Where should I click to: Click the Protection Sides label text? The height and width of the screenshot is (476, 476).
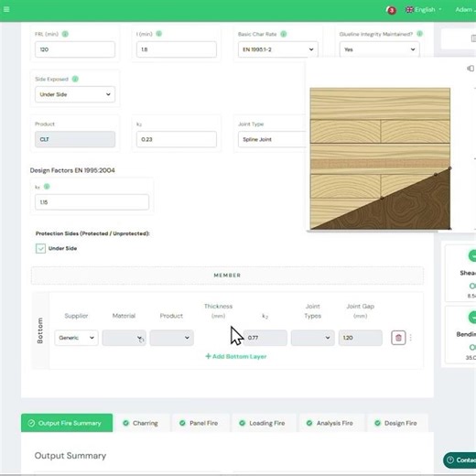click(92, 233)
